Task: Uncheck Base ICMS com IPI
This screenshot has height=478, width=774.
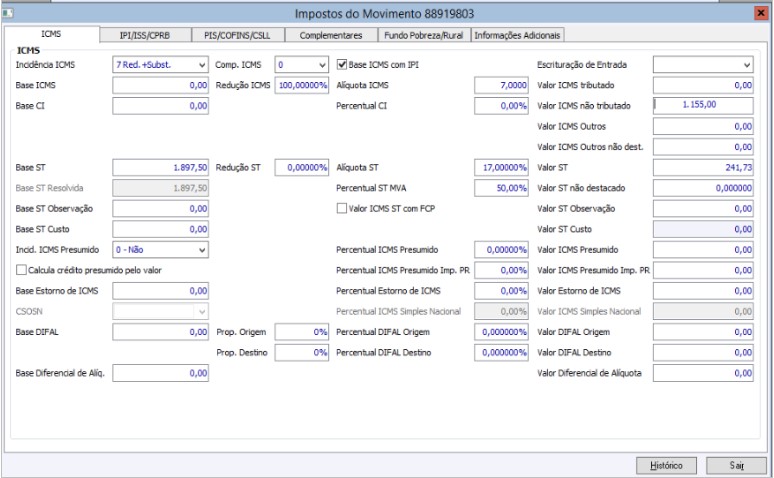Action: coord(342,65)
